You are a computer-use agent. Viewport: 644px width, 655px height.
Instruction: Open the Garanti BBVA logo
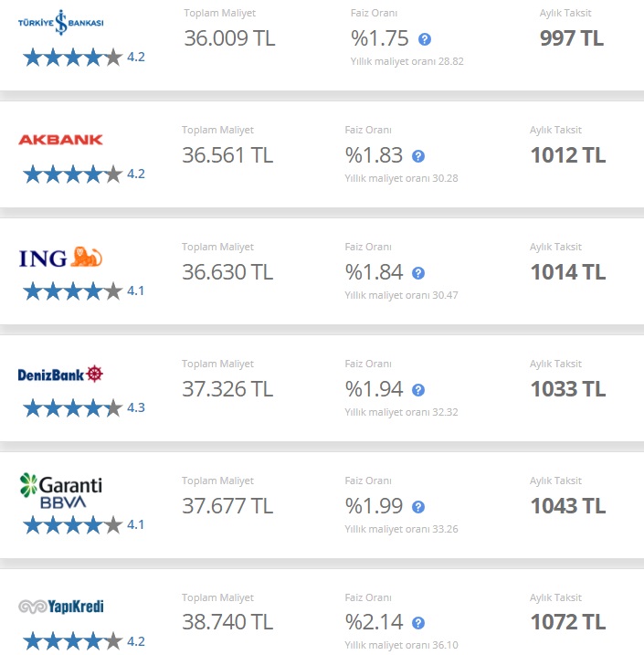click(x=61, y=491)
